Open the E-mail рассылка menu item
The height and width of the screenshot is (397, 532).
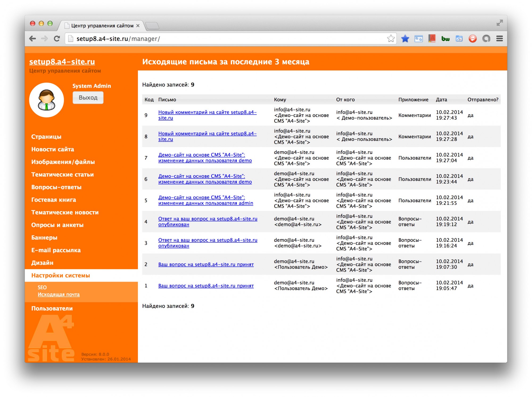56,250
